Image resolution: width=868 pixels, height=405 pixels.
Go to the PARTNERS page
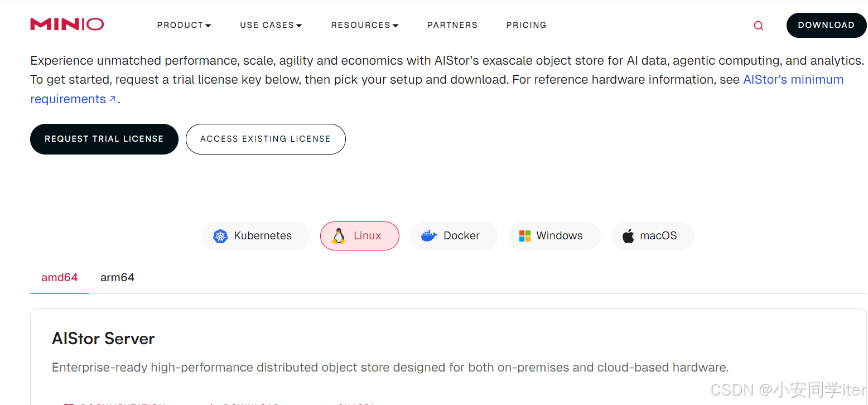click(452, 25)
